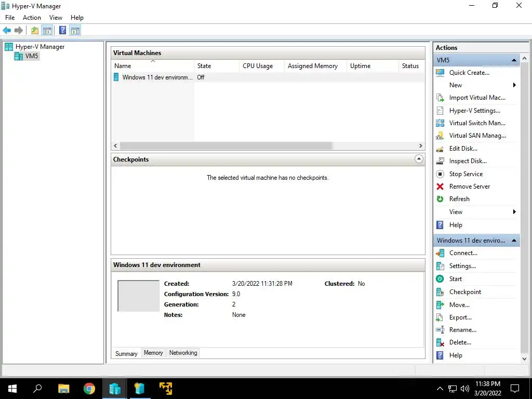
Task: Open the Action menu
Action: pyautogui.click(x=32, y=18)
